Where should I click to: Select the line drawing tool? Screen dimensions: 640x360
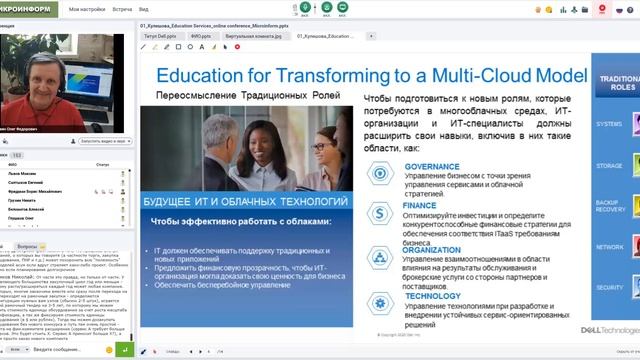(143, 47)
